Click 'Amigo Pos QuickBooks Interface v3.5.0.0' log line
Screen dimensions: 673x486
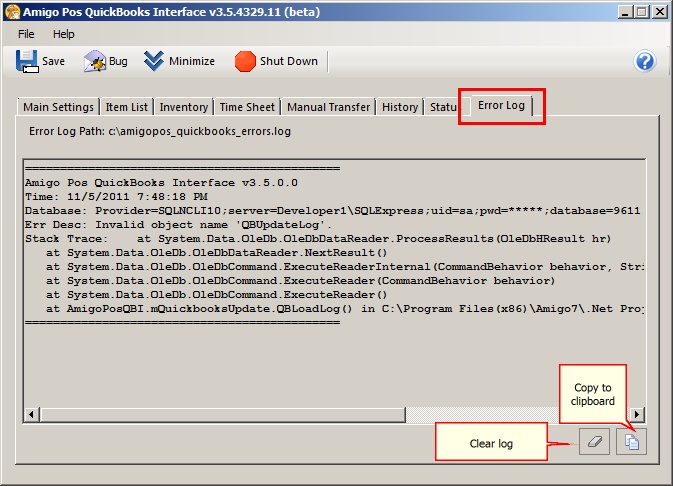pyautogui.click(x=161, y=183)
